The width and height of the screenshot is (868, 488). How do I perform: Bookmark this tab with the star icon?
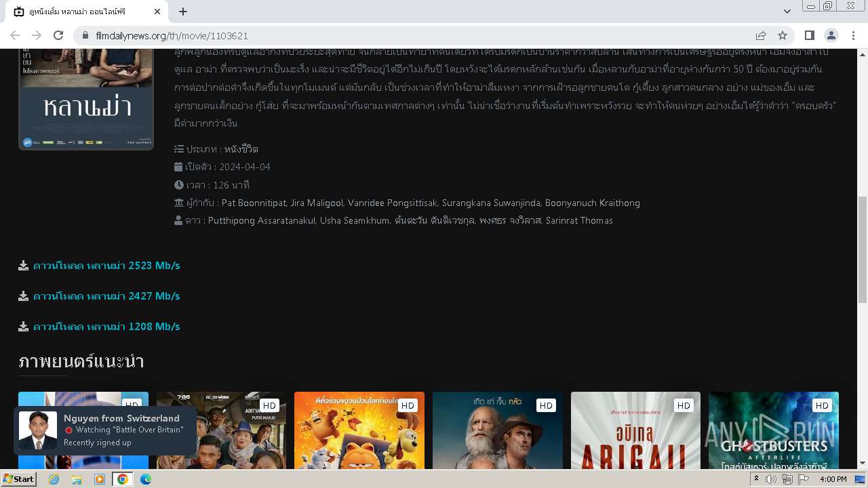pos(783,35)
